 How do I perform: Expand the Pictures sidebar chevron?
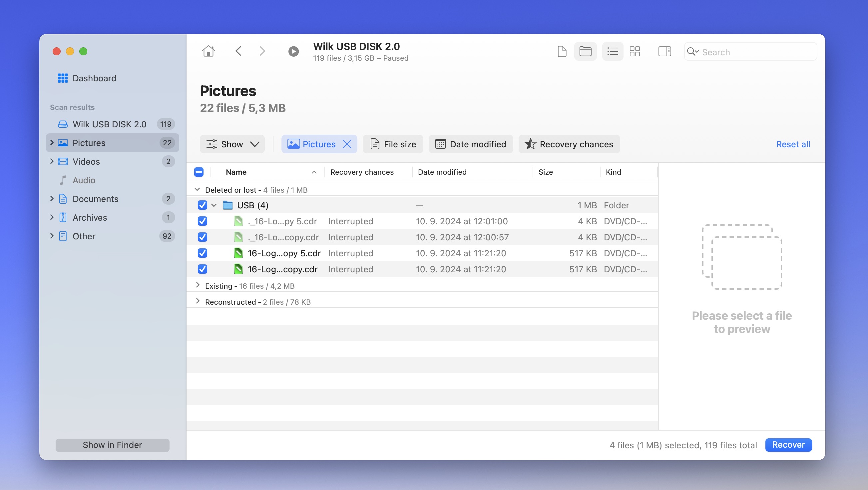(x=52, y=143)
